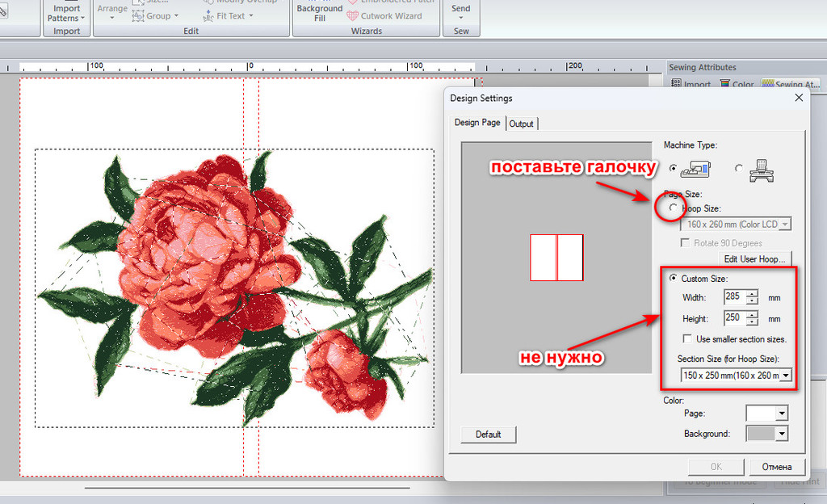Screen dimensions: 827x504
Task: Click the Edit User Hoop button
Action: 755,258
